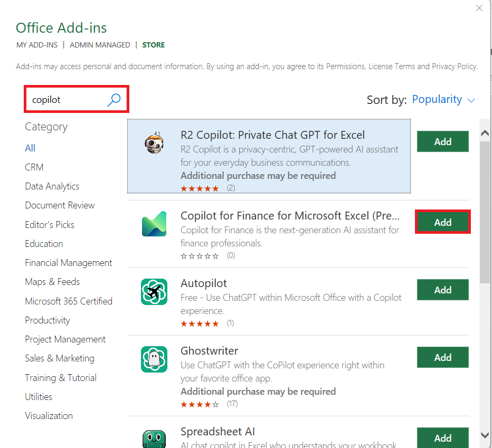Open Copilot for Finance for Microsoft Excel title

[x=290, y=215]
